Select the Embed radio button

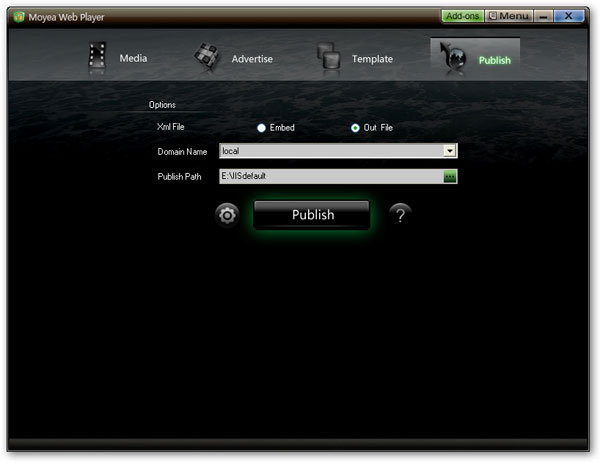[x=261, y=128]
